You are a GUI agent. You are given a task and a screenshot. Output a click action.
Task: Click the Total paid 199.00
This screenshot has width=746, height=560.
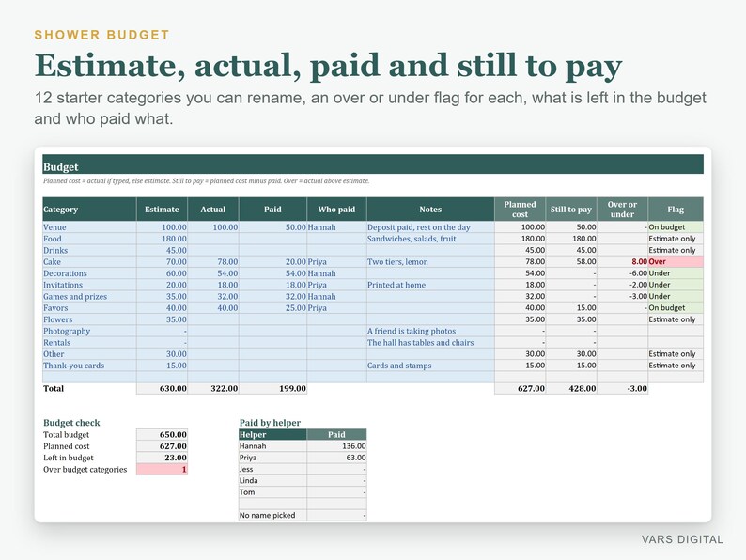coord(272,389)
